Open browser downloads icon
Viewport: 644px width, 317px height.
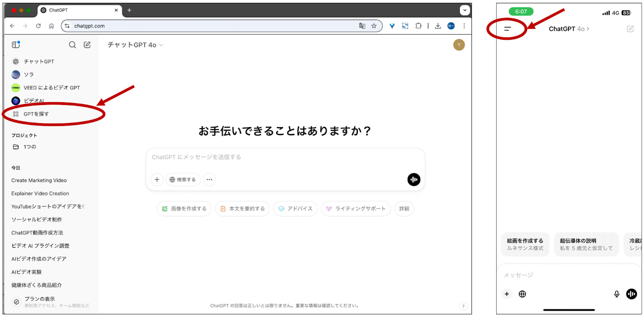tap(438, 26)
